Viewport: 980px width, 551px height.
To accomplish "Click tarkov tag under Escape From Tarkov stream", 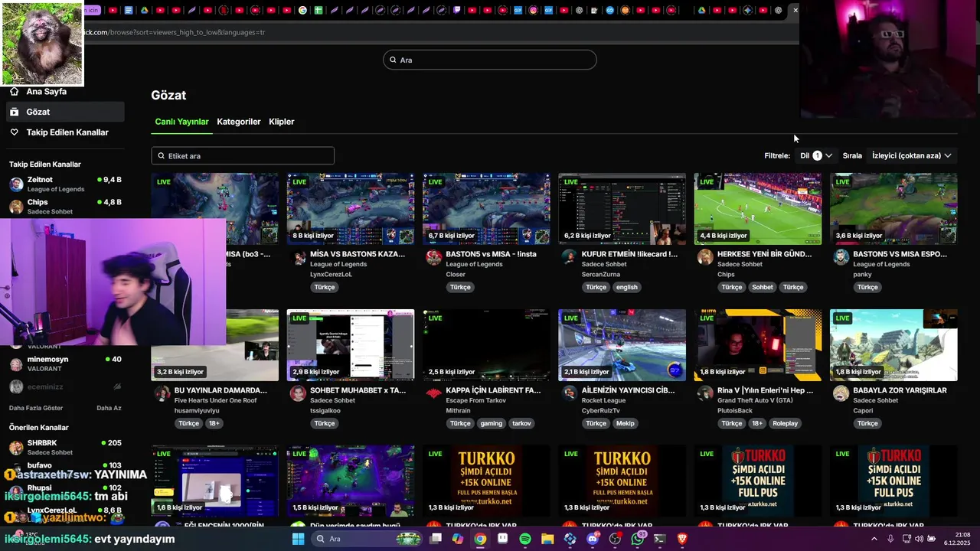I will 521,423.
